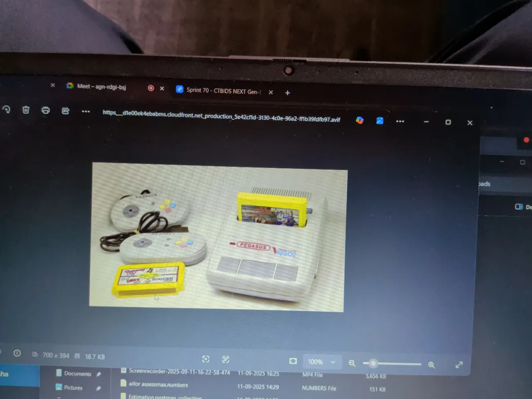Open file info with the info icon
The width and height of the screenshot is (532, 399).
[17, 353]
